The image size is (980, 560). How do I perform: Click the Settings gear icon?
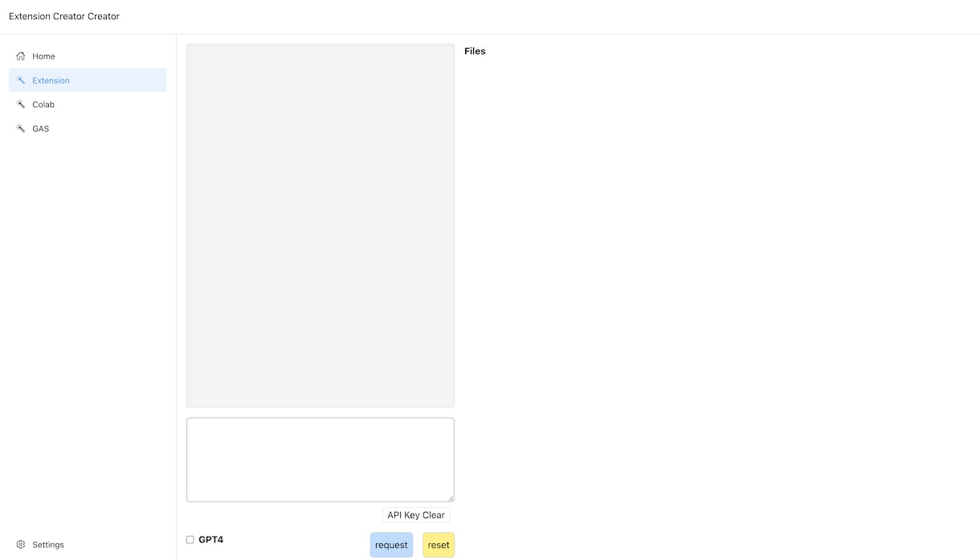click(21, 545)
